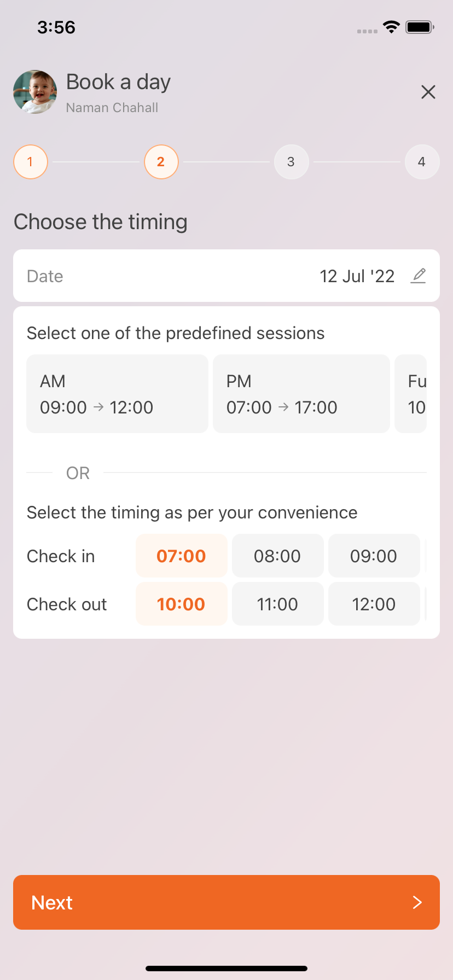
Task: Select step 2 in progress indicator
Action: click(161, 162)
